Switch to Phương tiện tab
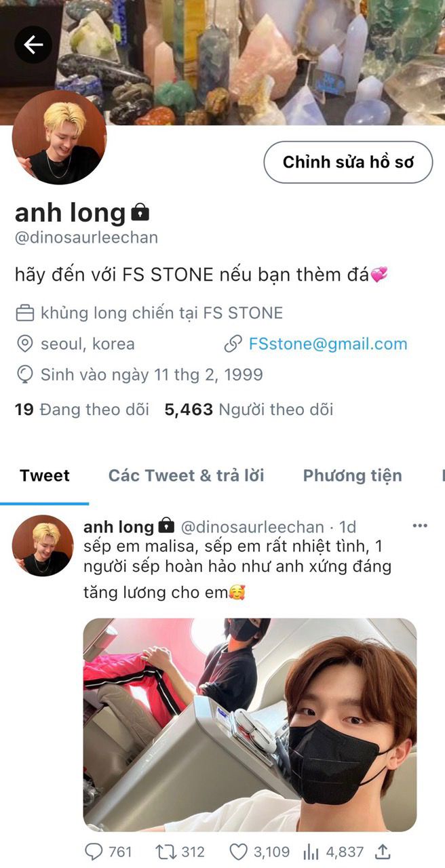 coord(352,475)
